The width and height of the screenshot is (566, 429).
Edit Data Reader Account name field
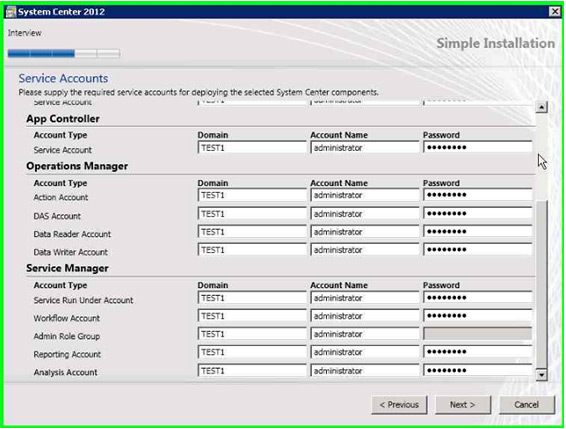point(365,232)
